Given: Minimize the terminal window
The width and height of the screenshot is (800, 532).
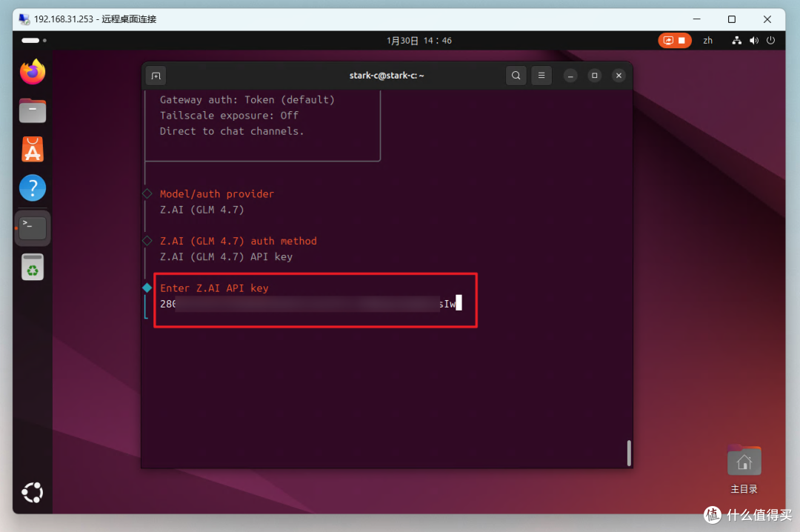Looking at the screenshot, I should tap(570, 76).
